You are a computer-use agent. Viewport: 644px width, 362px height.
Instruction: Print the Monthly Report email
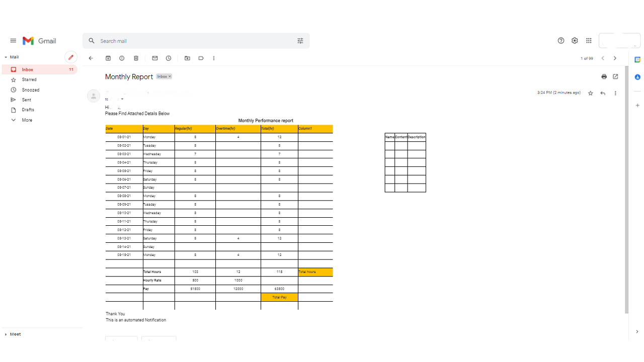point(604,76)
